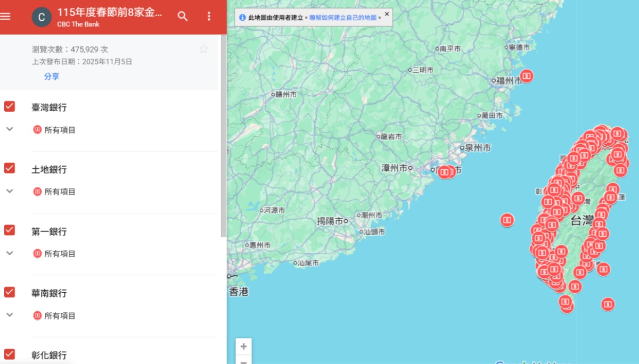This screenshot has width=639, height=364.
Task: Click the marker southeast of Taiwan
Action: [608, 304]
